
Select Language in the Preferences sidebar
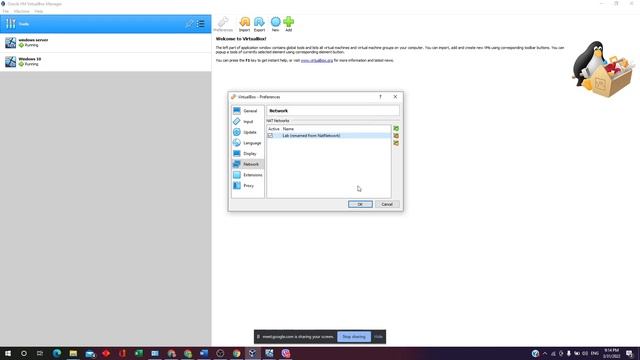click(247, 143)
